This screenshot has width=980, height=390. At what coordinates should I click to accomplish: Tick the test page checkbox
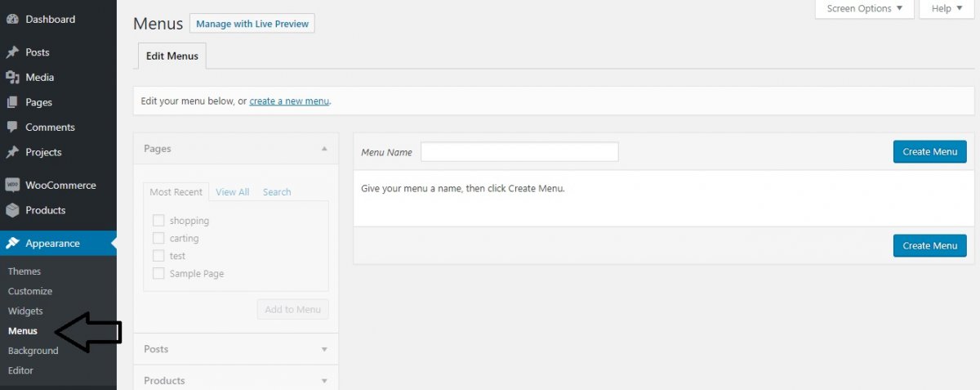pyautogui.click(x=158, y=256)
